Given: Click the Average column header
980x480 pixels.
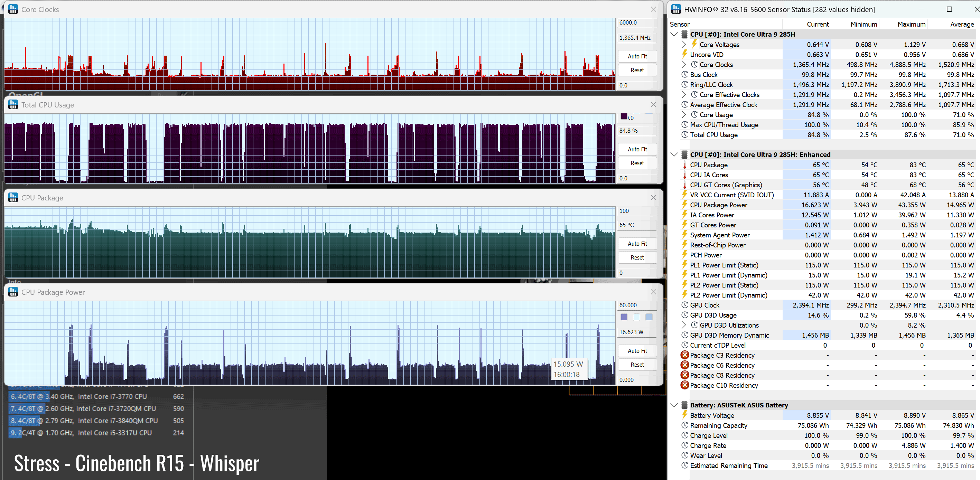Looking at the screenshot, I should tap(951, 24).
